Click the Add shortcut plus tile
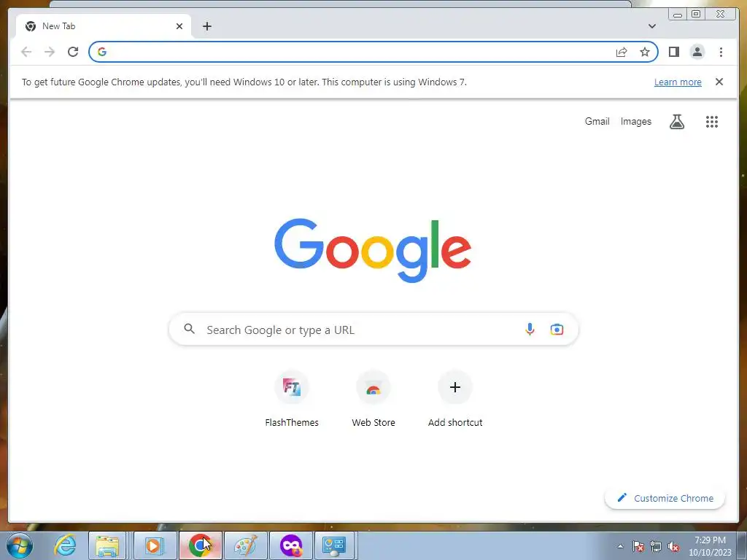747x560 pixels. [455, 400]
